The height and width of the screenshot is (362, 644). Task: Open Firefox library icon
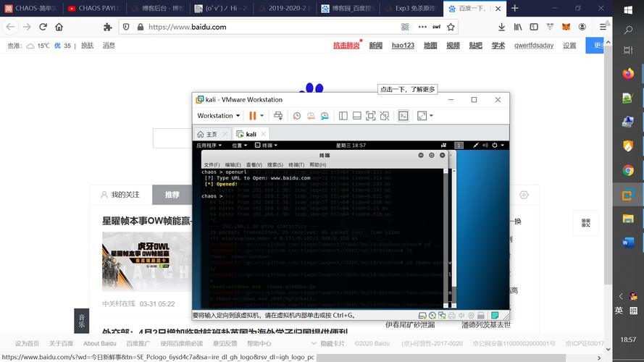tap(518, 27)
